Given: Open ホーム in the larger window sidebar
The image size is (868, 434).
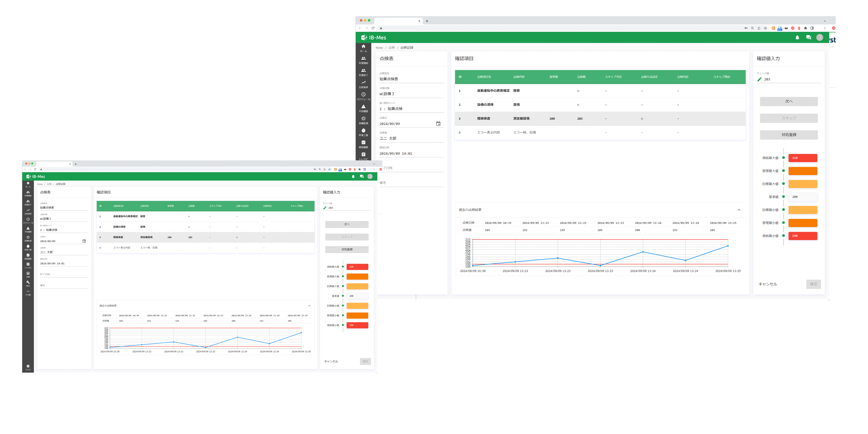Looking at the screenshot, I should [x=363, y=48].
